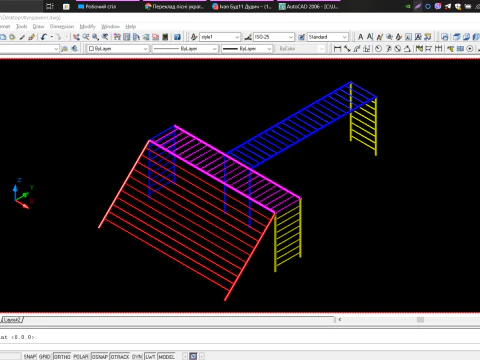The width and height of the screenshot is (480, 360).
Task: Toggle LWT lineweight display
Action: (150, 356)
